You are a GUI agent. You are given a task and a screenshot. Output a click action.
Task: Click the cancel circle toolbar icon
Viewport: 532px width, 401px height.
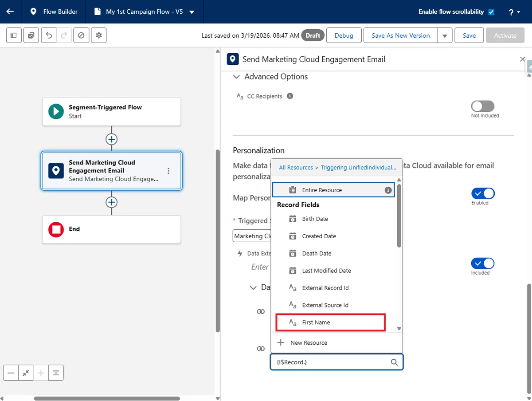(x=81, y=35)
